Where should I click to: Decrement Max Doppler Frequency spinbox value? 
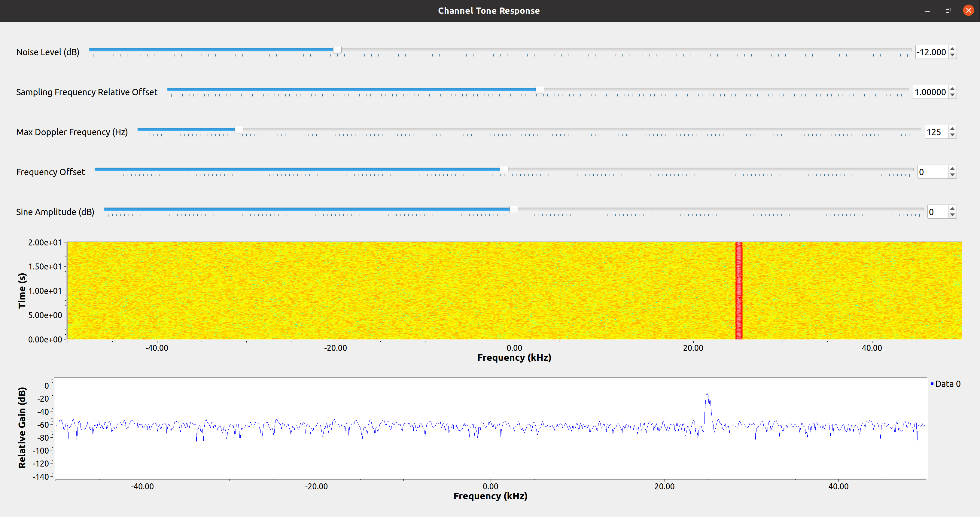coord(952,135)
